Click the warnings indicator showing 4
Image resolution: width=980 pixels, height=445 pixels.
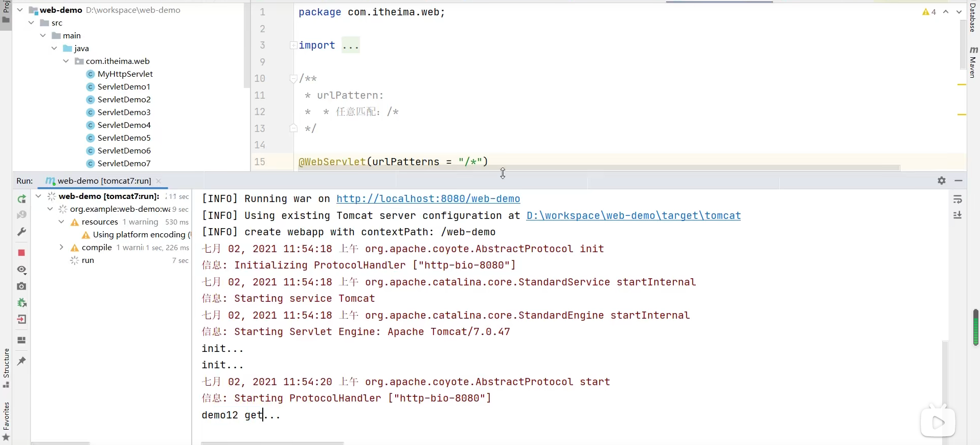tap(929, 12)
